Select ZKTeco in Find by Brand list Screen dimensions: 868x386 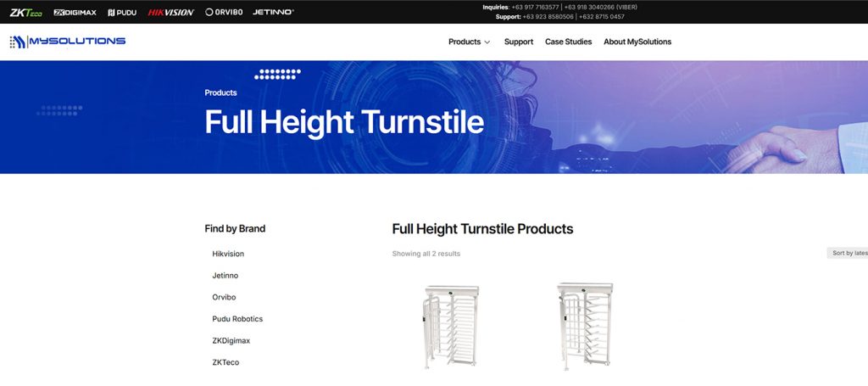[x=225, y=362]
